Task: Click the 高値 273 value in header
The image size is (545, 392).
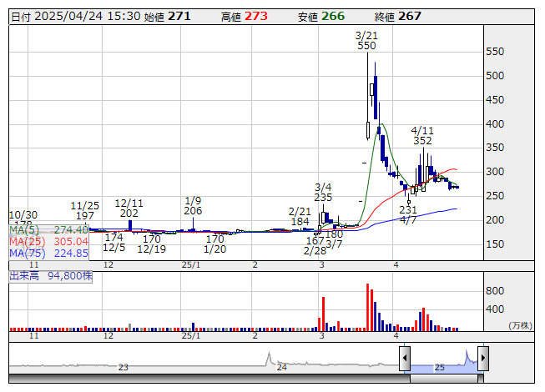Action: tap(255, 16)
